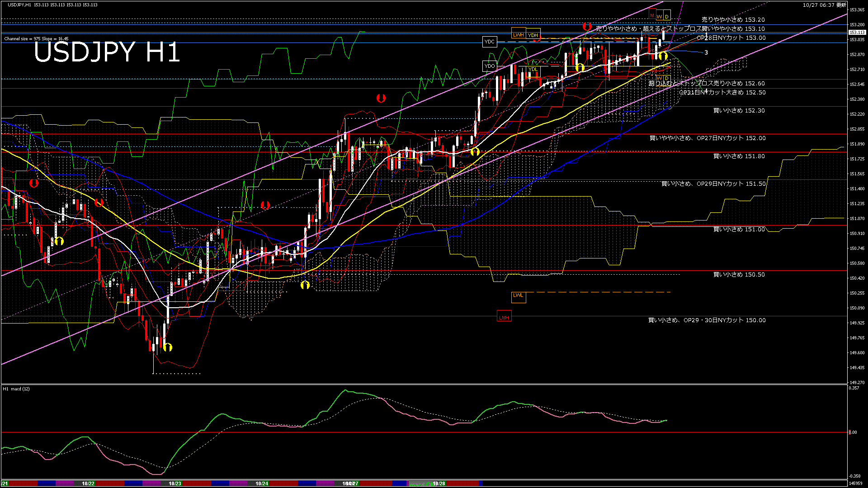Screen dimensions: 868x488
Task: Click the 'Channel size = 975 Slope' text
Action: (x=36, y=39)
